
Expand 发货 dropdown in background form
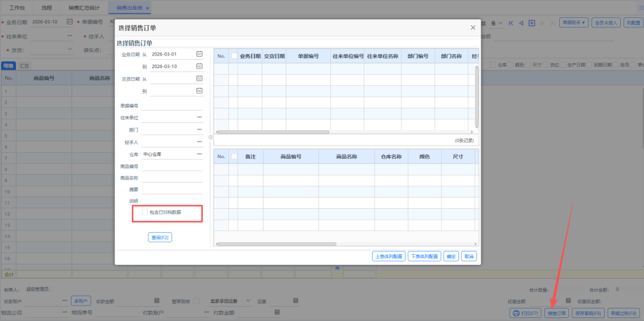click(69, 50)
